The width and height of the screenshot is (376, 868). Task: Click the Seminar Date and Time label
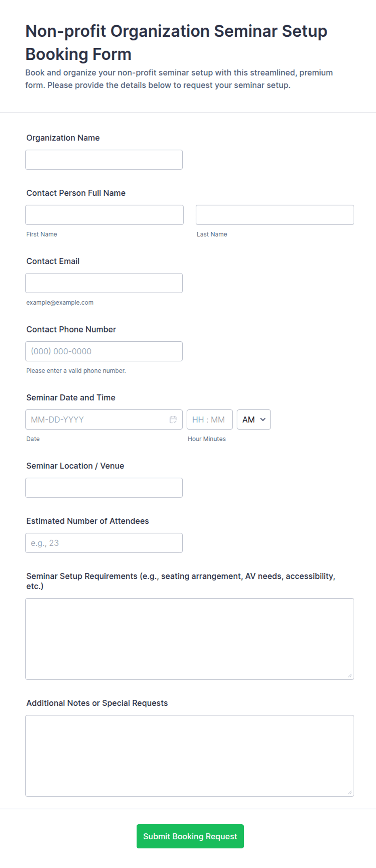coord(71,398)
